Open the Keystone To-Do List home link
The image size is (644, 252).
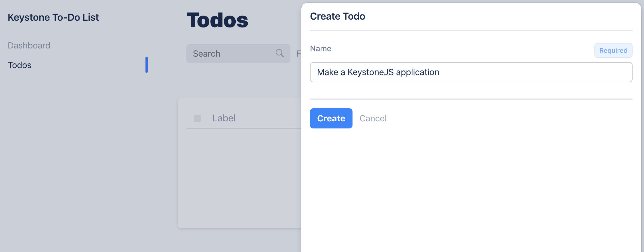pyautogui.click(x=53, y=17)
